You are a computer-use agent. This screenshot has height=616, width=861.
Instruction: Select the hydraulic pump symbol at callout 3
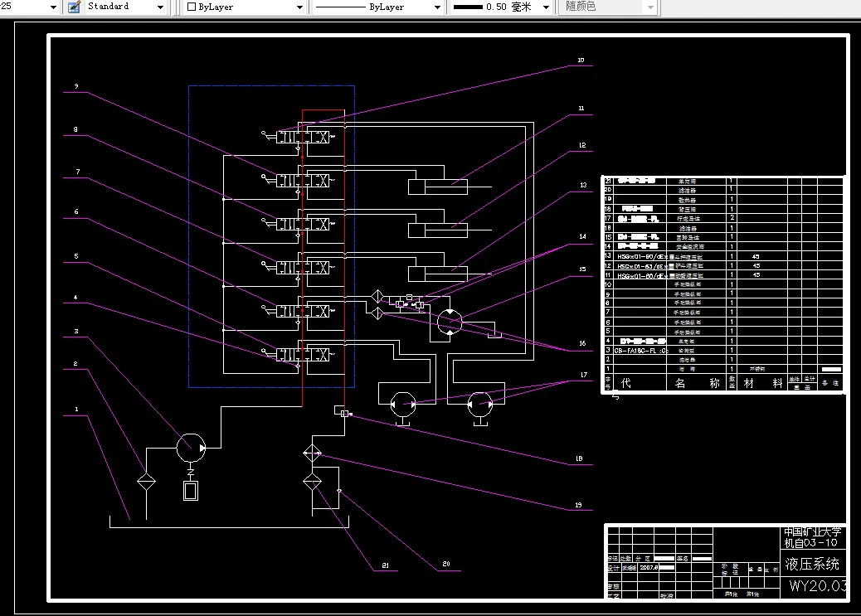coord(191,448)
